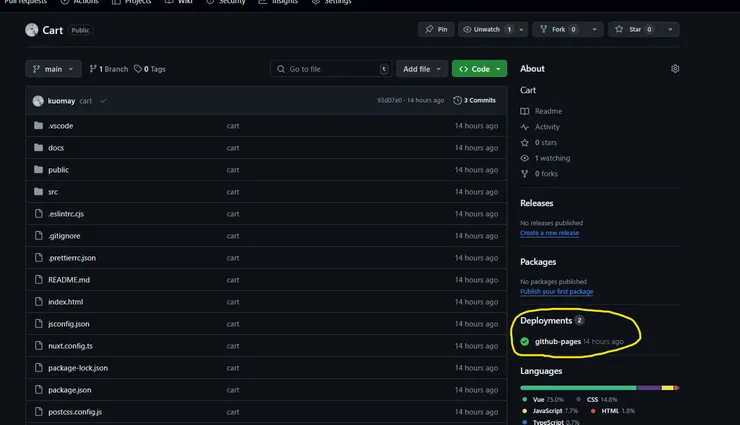This screenshot has width=740, height=425.
Task: Click the Vue 75.0% language entry
Action: pyautogui.click(x=543, y=400)
